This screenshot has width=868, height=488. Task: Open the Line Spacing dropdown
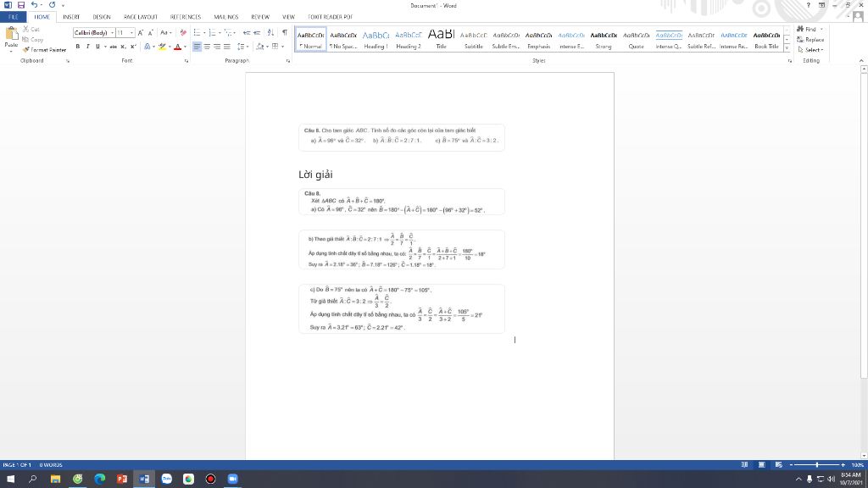coord(242,47)
